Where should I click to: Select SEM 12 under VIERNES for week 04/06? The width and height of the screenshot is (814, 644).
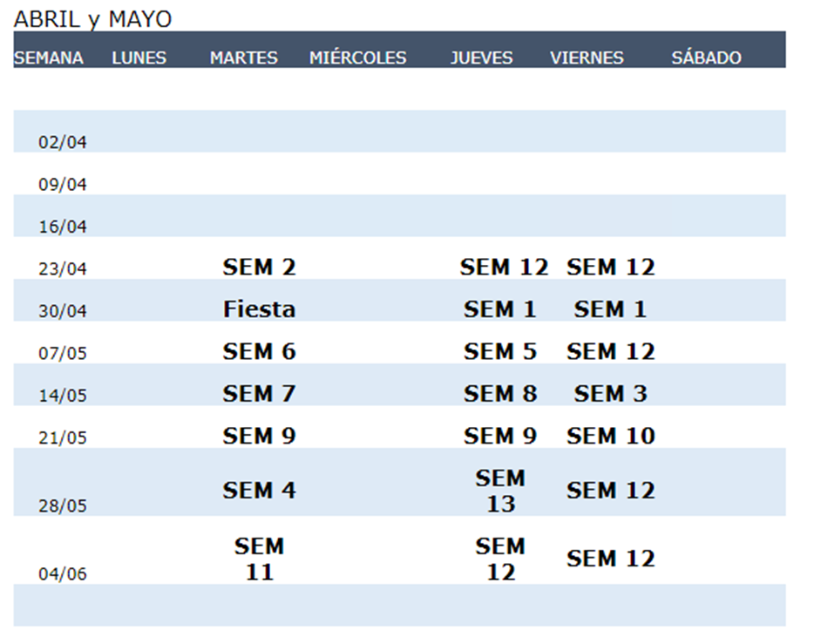(x=610, y=559)
